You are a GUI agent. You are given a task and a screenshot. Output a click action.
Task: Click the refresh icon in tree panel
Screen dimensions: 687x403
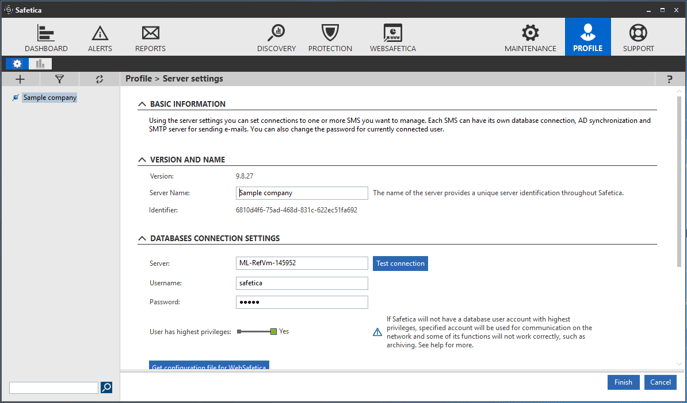click(x=99, y=79)
